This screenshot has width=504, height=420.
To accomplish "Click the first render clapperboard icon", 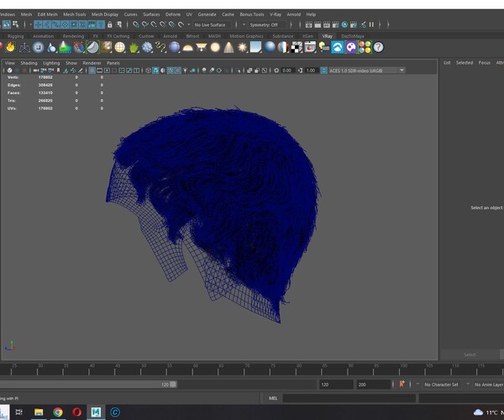I will click(308, 24).
